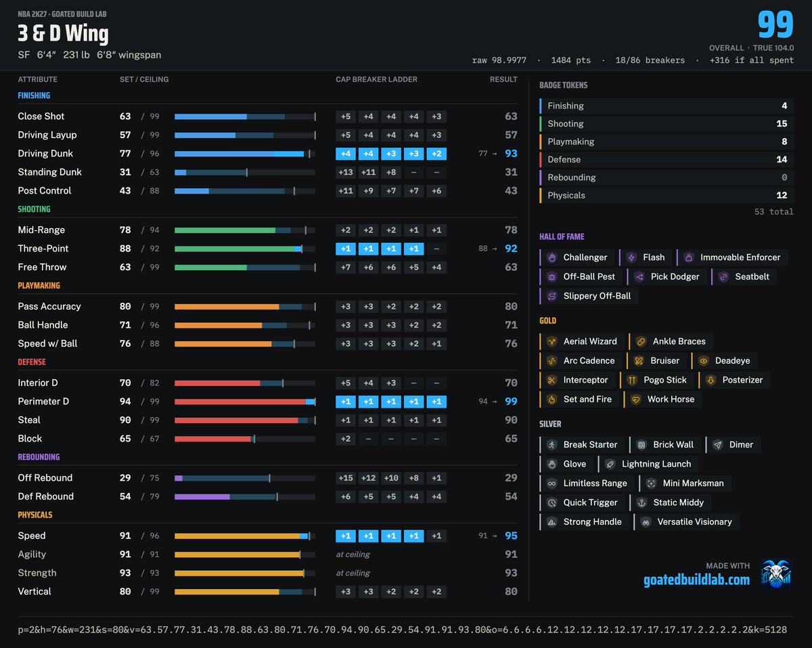
Task: Click the Off-Ball Pest badge icon
Action: click(551, 276)
